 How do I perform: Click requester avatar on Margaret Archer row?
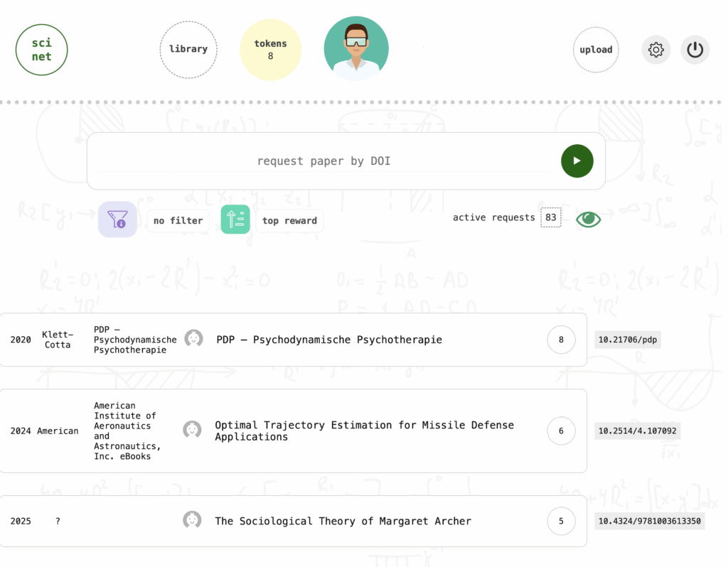(x=192, y=520)
